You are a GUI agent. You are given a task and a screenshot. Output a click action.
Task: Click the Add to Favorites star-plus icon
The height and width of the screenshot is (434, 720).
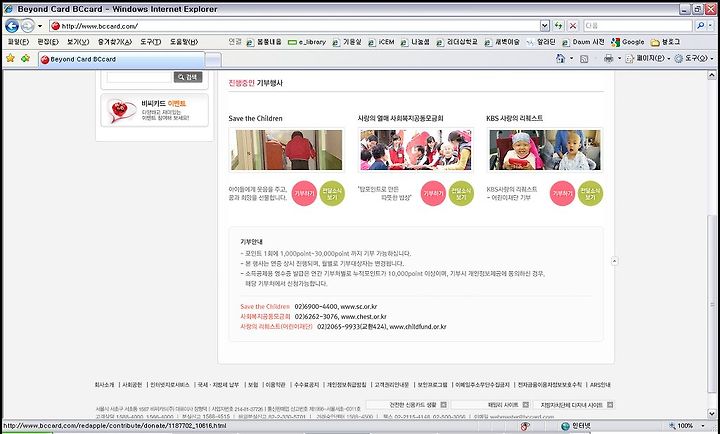click(x=26, y=58)
